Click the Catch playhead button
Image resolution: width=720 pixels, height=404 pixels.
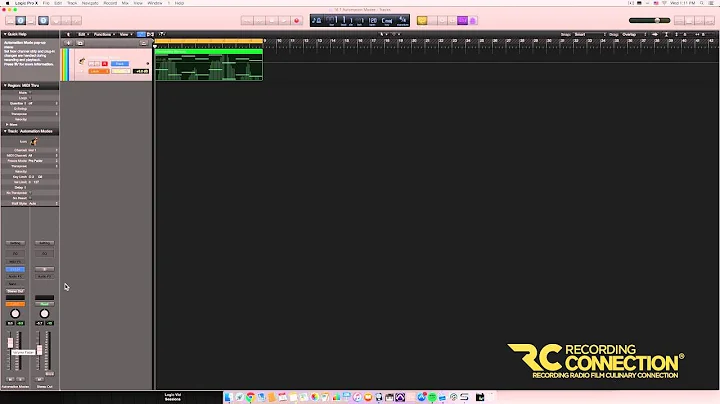[x=162, y=34]
